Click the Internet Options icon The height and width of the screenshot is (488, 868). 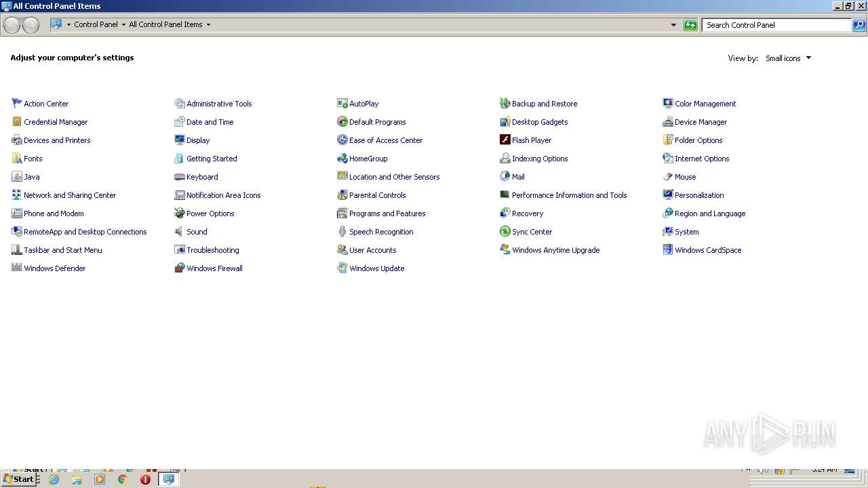668,158
